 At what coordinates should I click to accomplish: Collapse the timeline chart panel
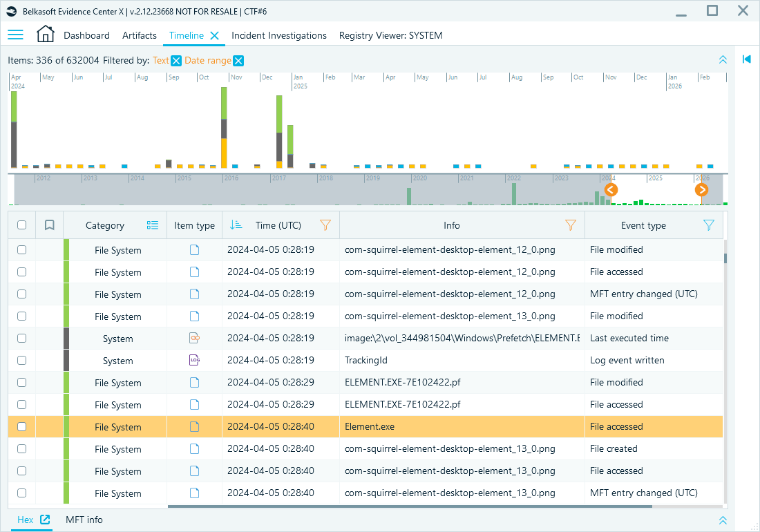pyautogui.click(x=723, y=59)
